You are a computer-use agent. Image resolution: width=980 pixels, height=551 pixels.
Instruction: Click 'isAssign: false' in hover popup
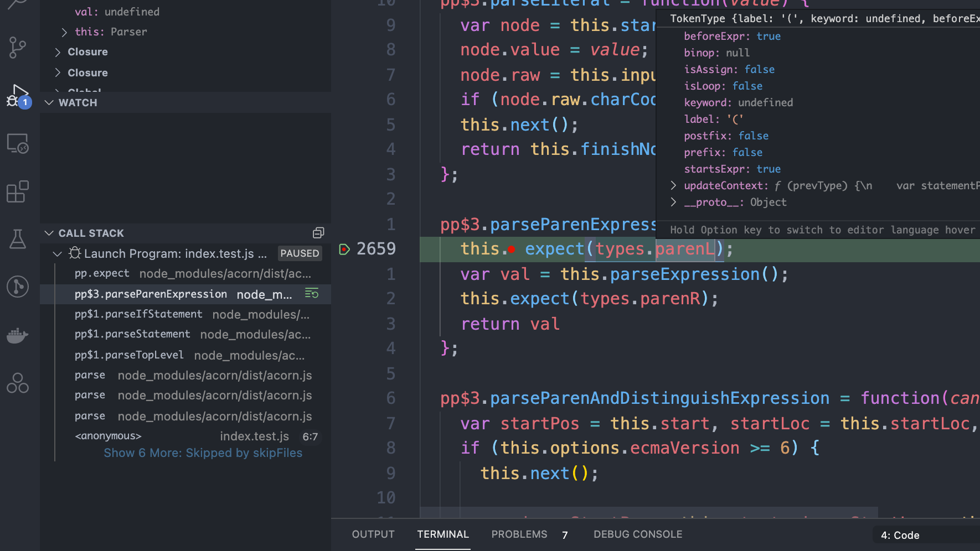[729, 69]
